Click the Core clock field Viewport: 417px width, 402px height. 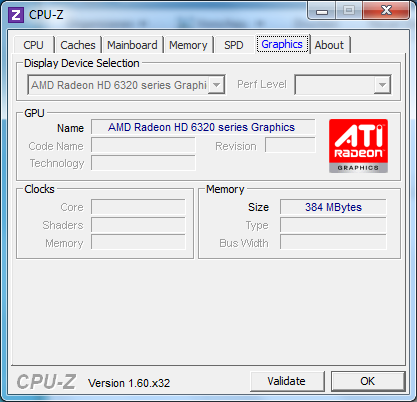[x=138, y=207]
